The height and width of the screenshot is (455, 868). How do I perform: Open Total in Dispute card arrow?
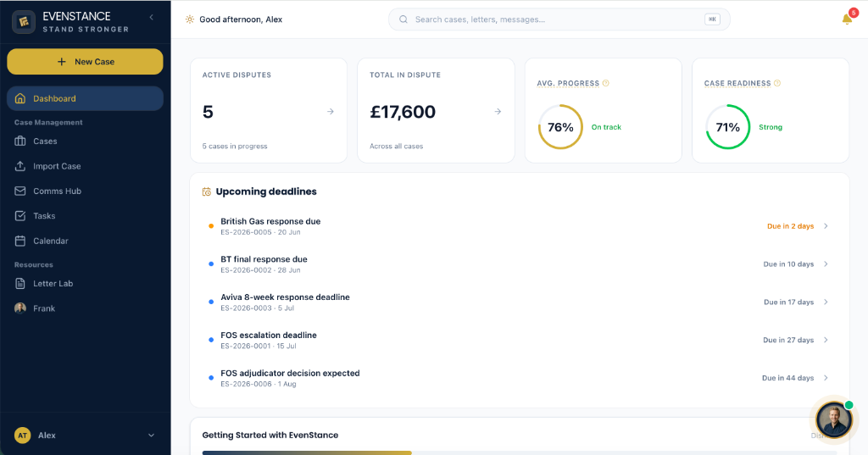pyautogui.click(x=498, y=112)
